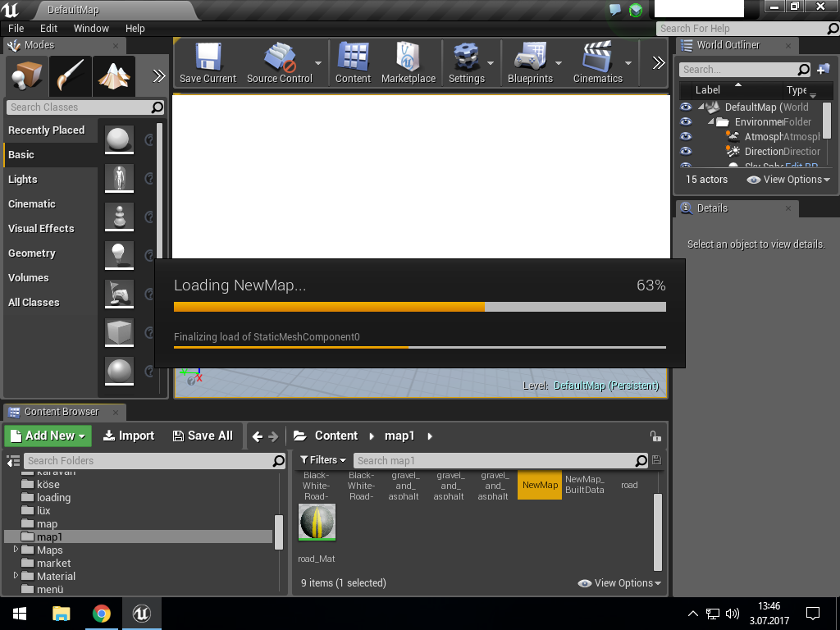Image resolution: width=840 pixels, height=630 pixels.
Task: Expand the Material folder in tree
Action: tap(16, 575)
